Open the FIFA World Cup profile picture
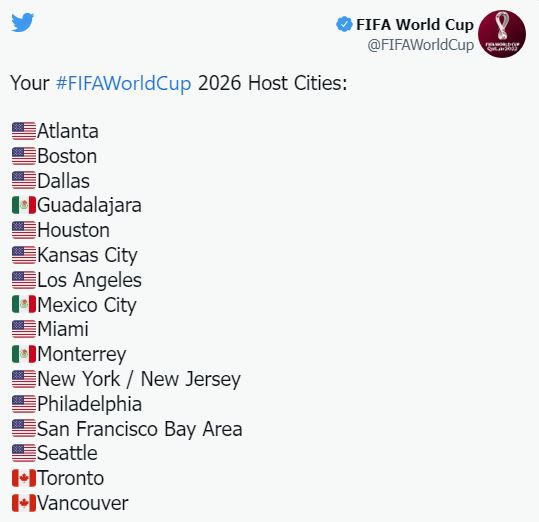The width and height of the screenshot is (539, 522). point(502,34)
